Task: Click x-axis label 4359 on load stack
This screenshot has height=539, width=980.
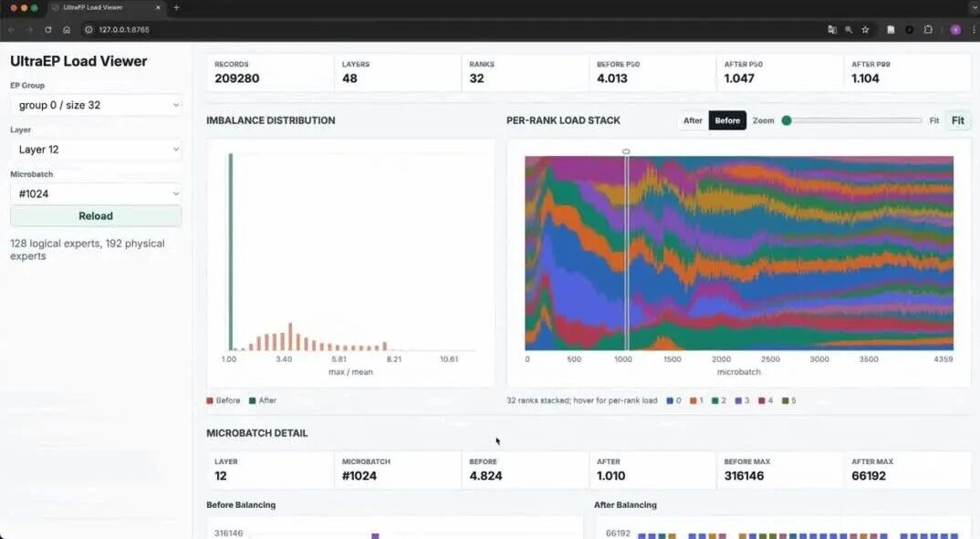Action: (x=944, y=359)
